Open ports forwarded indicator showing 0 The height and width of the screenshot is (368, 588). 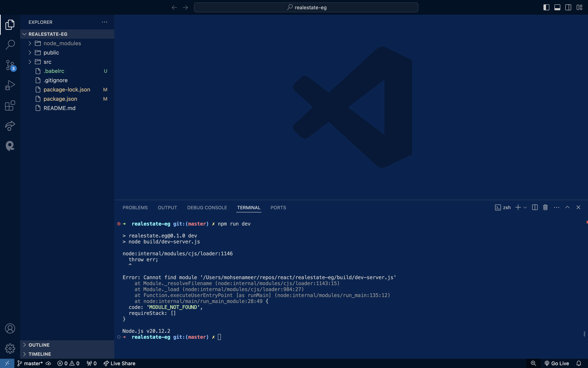click(x=92, y=363)
